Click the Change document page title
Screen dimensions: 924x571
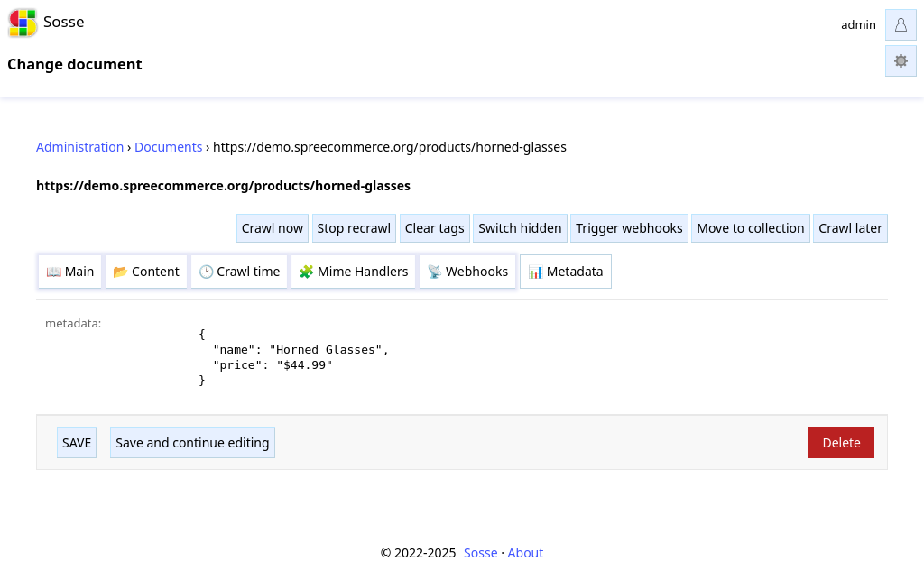point(75,64)
